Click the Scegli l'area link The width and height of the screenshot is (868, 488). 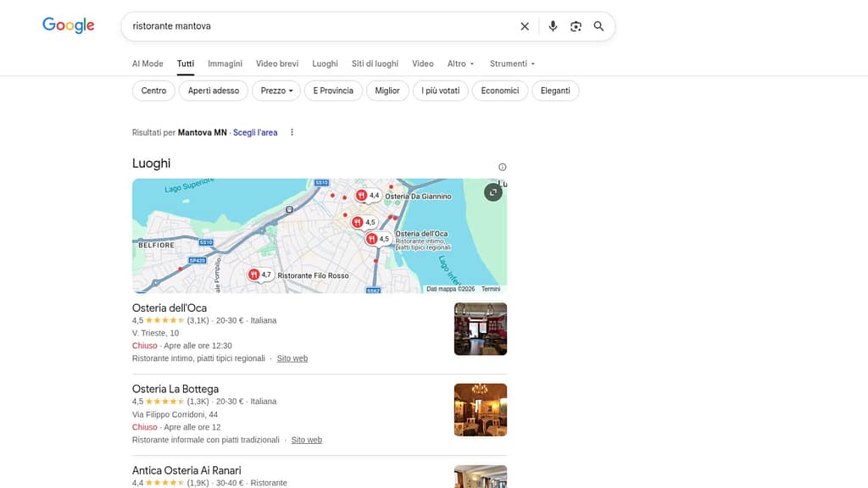click(255, 132)
